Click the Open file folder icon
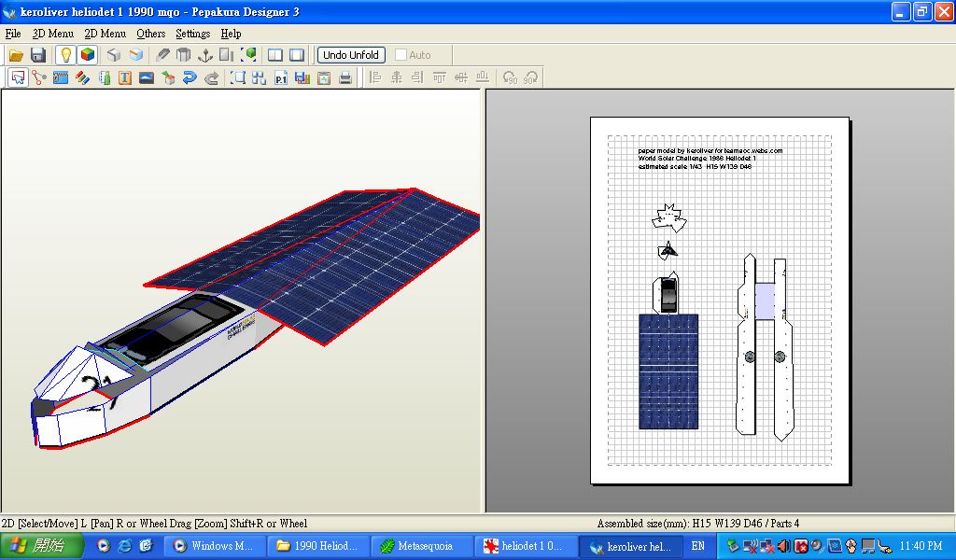This screenshot has height=560, width=956. click(16, 55)
